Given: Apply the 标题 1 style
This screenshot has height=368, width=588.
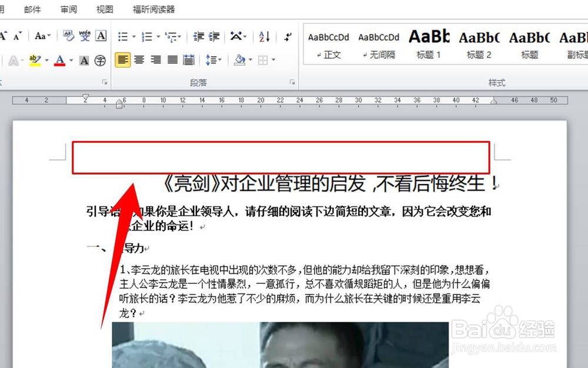Looking at the screenshot, I should coord(428,42).
